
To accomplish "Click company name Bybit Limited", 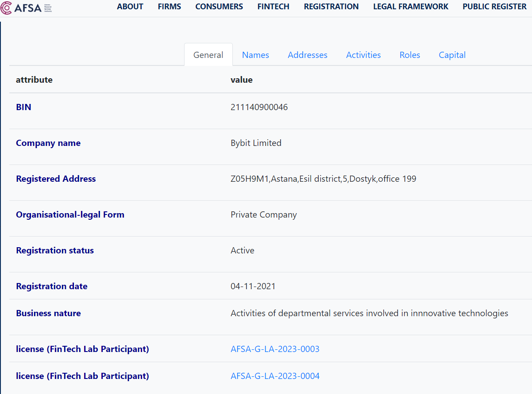I will tap(256, 143).
